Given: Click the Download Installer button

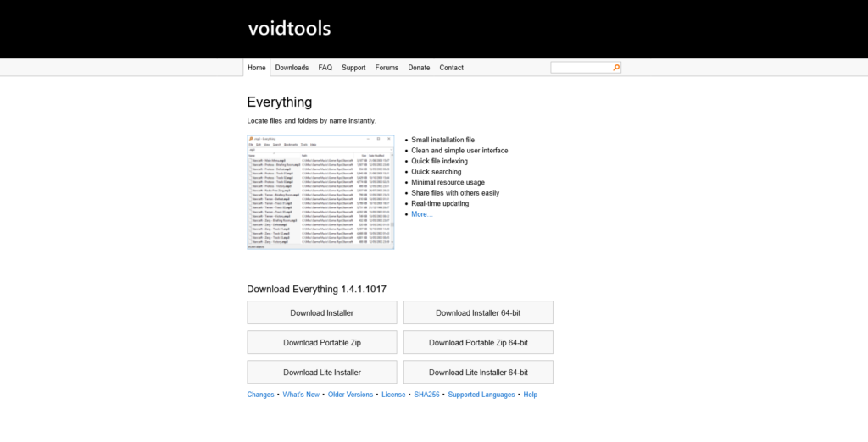Looking at the screenshot, I should [321, 312].
